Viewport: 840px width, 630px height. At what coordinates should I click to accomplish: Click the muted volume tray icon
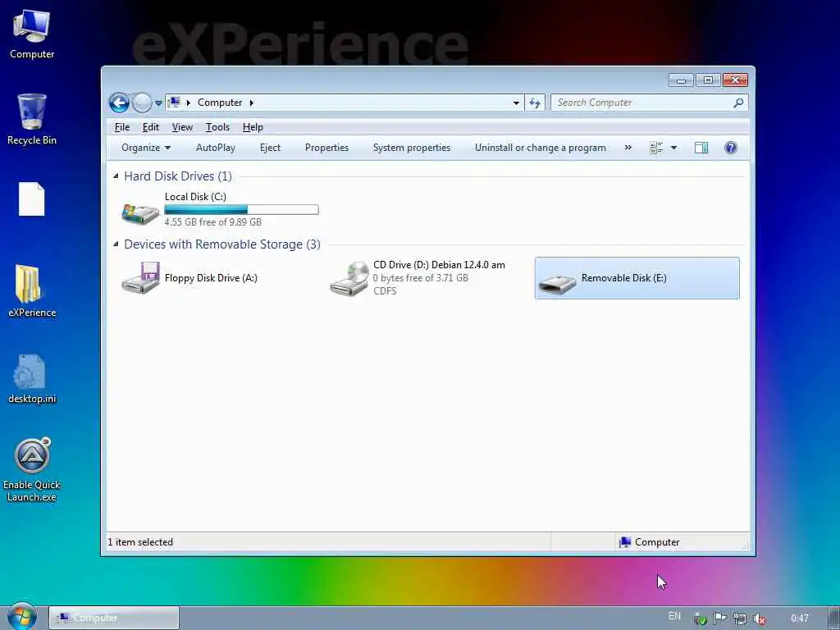[x=759, y=619]
